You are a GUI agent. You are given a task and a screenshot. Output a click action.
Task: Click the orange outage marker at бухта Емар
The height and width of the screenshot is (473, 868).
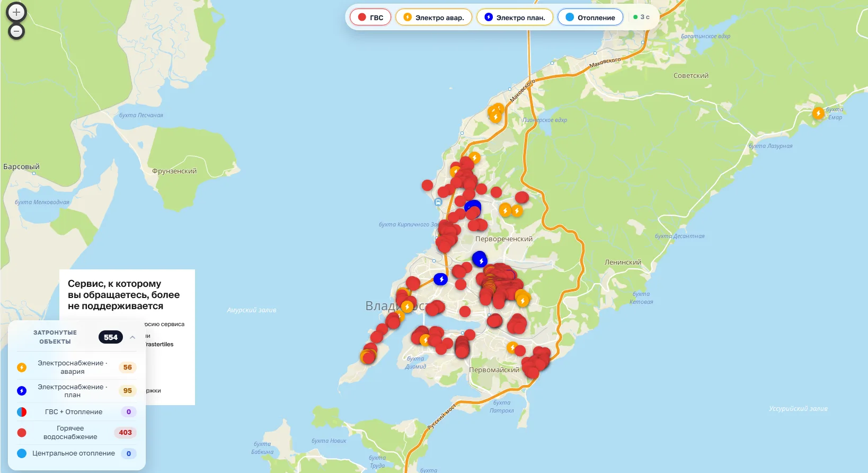coord(818,113)
